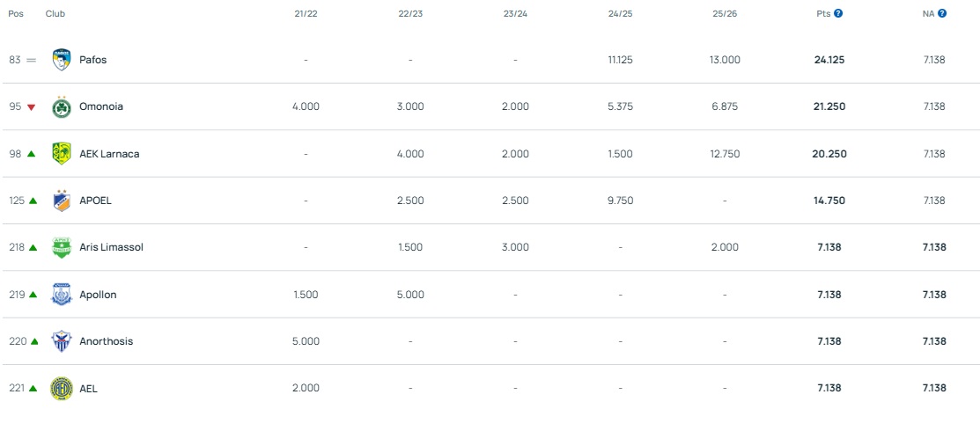Select the AEK Larnaca club name
Viewport: 980px width, 431px height.
click(109, 154)
